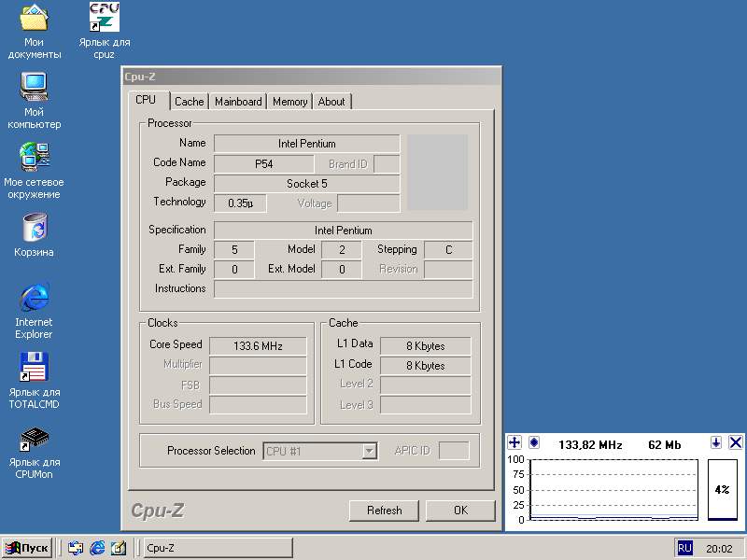Switch to the Memory tab
The image size is (747, 560).
click(289, 102)
